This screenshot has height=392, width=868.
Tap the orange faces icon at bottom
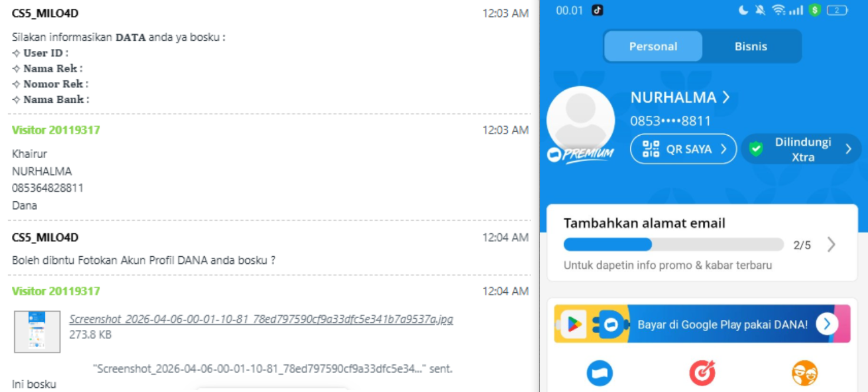[805, 373]
